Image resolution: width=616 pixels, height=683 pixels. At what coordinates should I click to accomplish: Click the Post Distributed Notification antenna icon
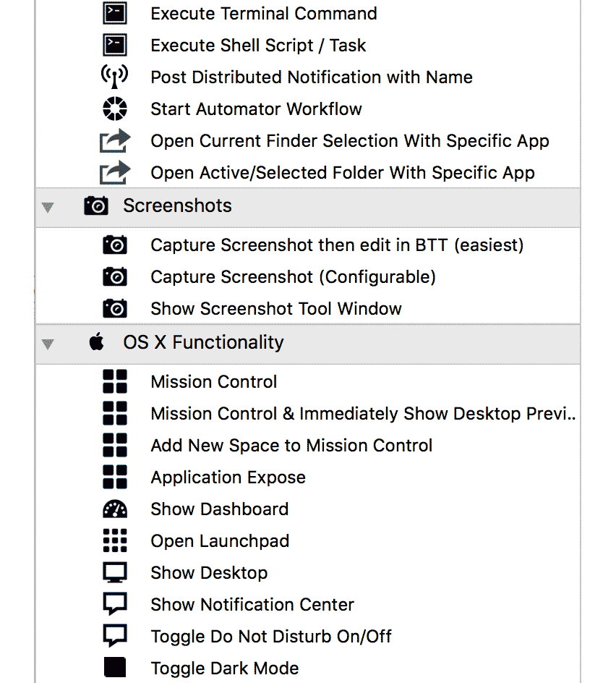115,77
